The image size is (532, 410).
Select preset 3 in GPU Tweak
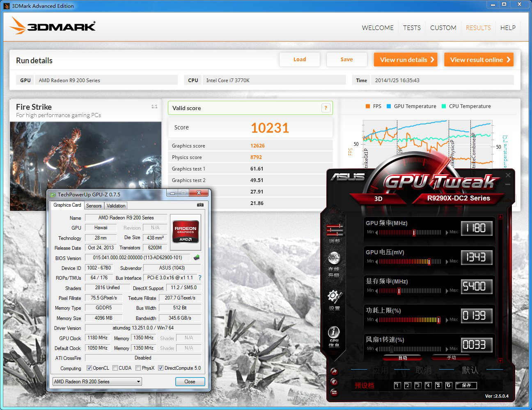pos(417,385)
